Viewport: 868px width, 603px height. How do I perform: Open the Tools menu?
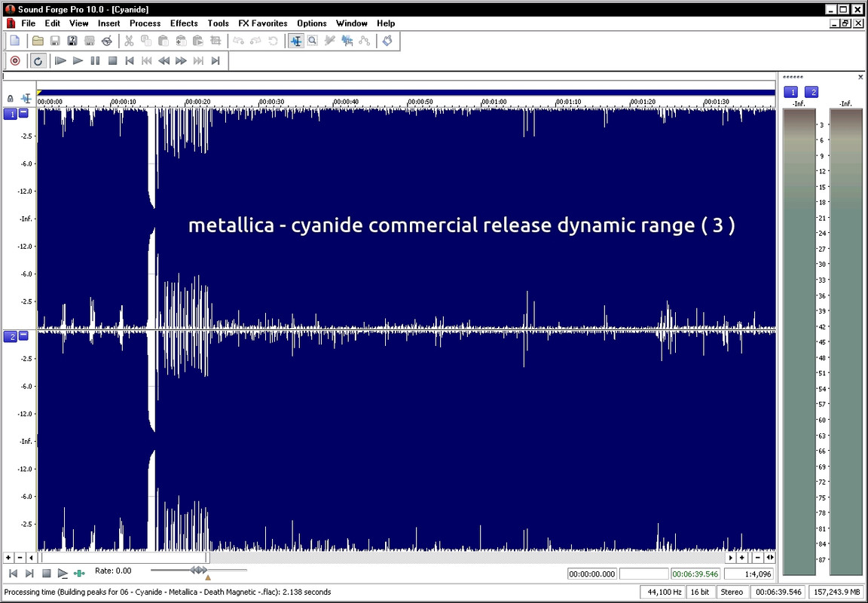pyautogui.click(x=218, y=23)
